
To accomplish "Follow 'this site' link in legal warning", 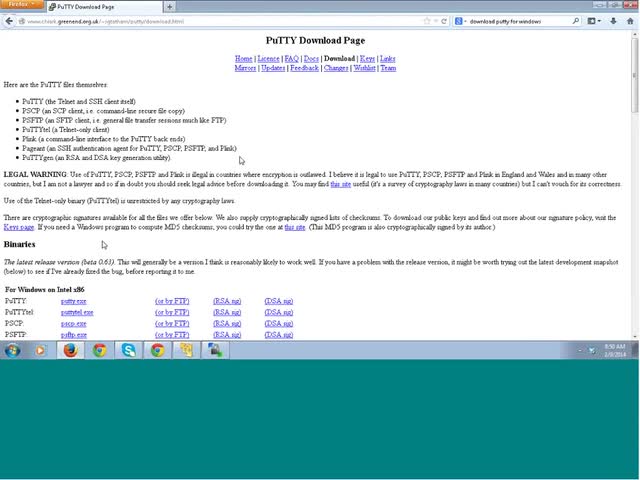I will click(340, 184).
